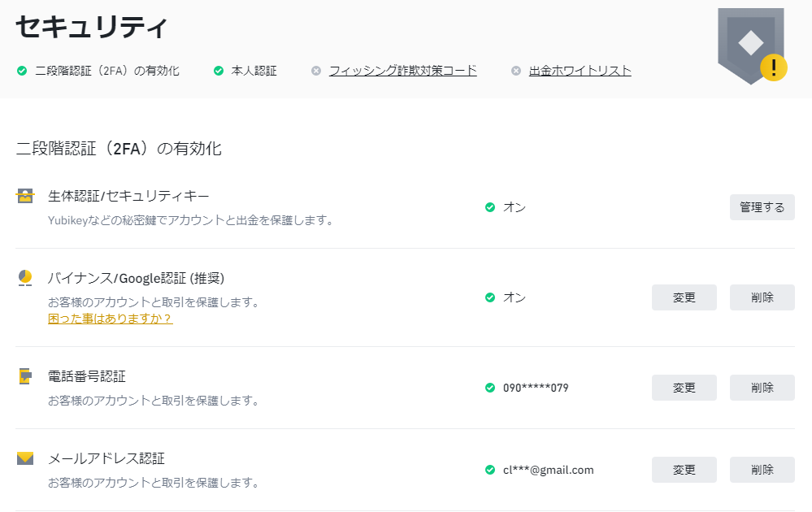Click 変更 for Binance/Google authentication
Image resolution: width=812 pixels, height=512 pixels.
click(x=684, y=297)
